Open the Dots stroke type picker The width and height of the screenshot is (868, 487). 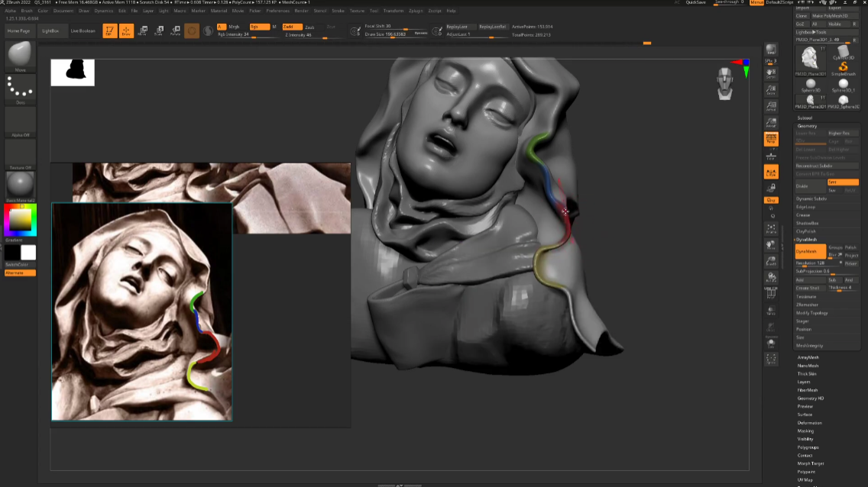[x=20, y=89]
